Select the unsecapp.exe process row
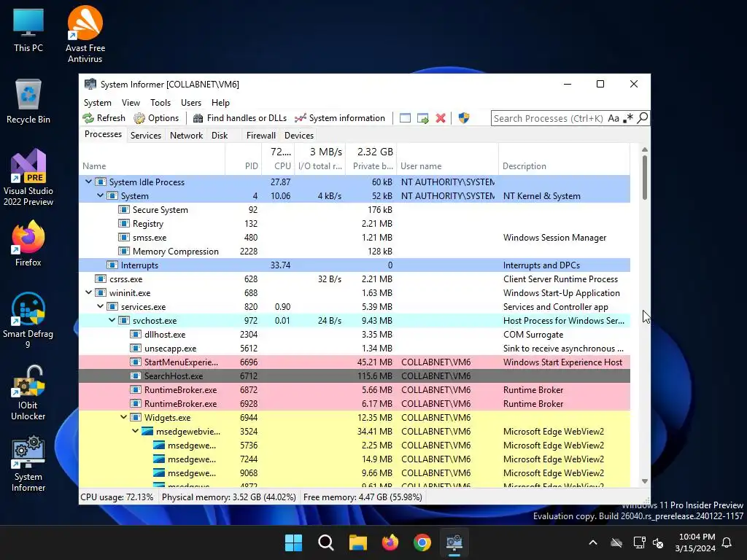Image resolution: width=747 pixels, height=560 pixels. [355, 348]
